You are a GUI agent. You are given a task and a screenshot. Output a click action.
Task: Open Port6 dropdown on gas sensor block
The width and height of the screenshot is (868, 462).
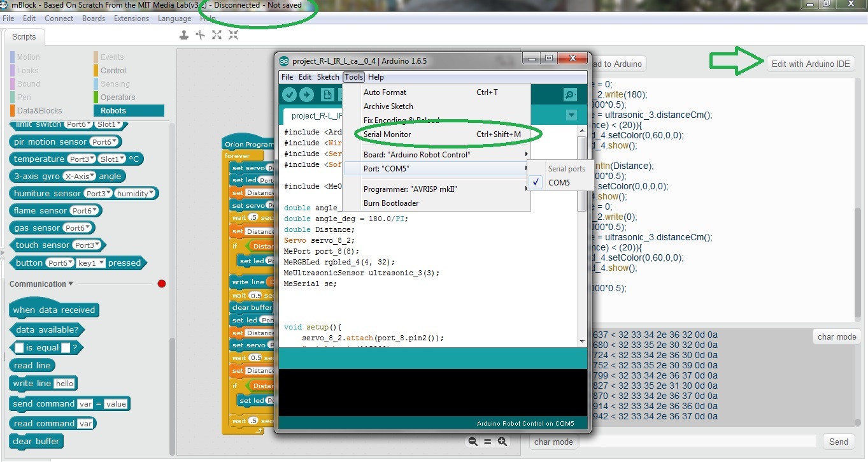tap(78, 228)
